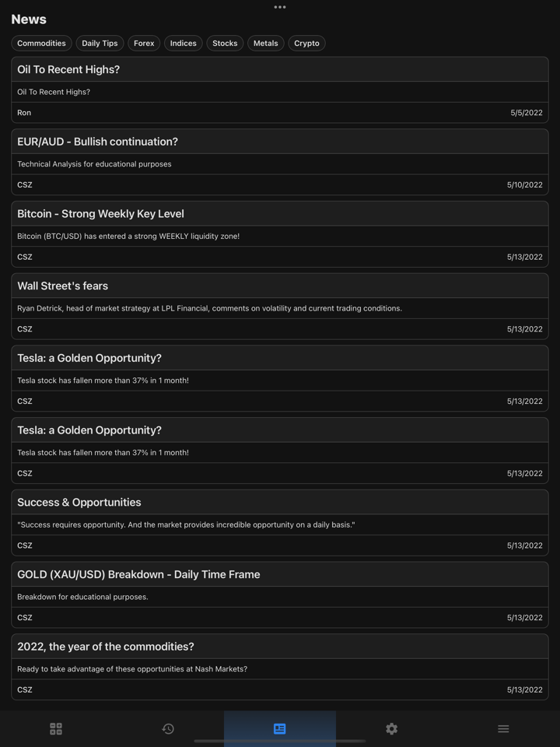Select the Stocks filter chip
Image resolution: width=560 pixels, height=747 pixels.
(x=225, y=43)
